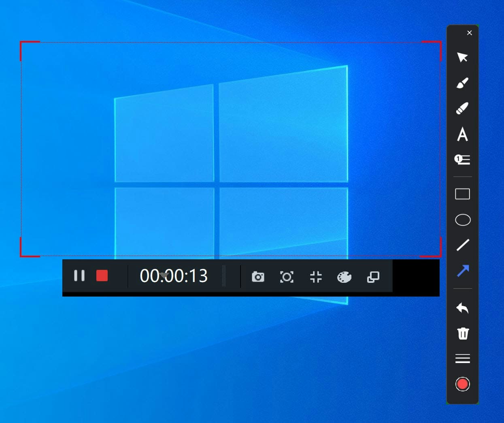Viewport: 504px width, 423px height.
Task: Select the highlighter marker tool
Action: tap(462, 108)
